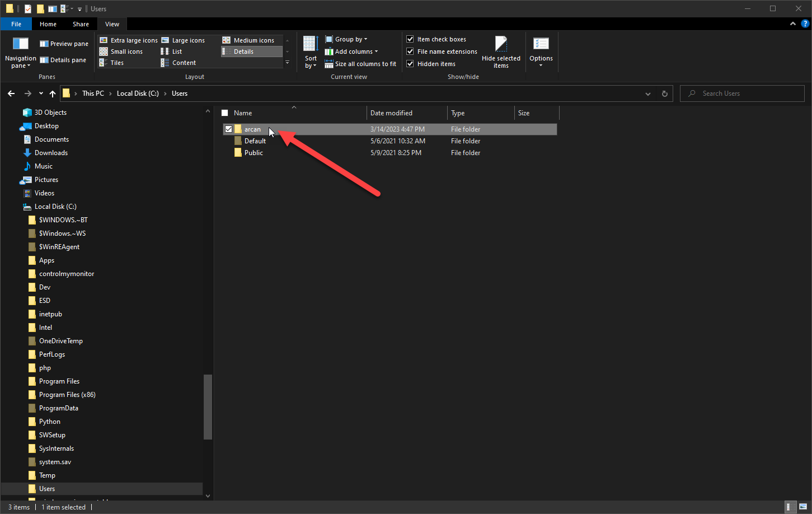Viewport: 812px width, 514px height.
Task: Disable File name extensions checkbox
Action: [410, 52]
